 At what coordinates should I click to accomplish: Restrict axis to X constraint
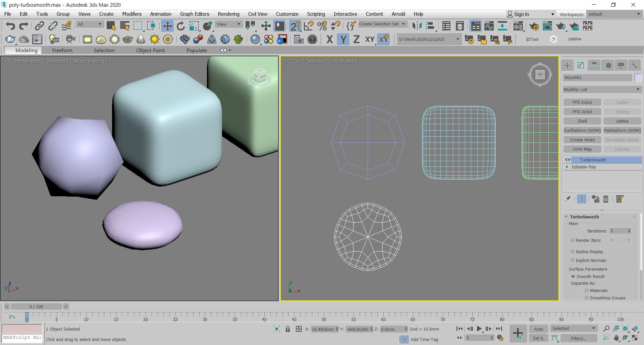coord(329,39)
